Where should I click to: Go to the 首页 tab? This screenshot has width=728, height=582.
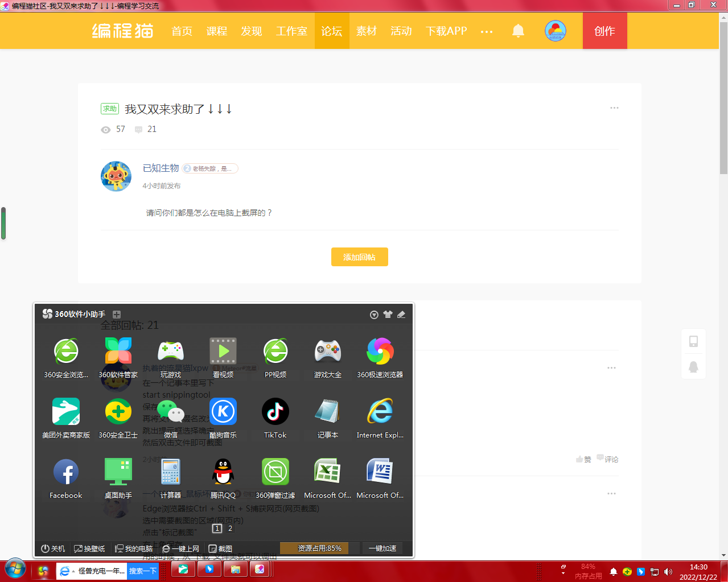click(182, 31)
